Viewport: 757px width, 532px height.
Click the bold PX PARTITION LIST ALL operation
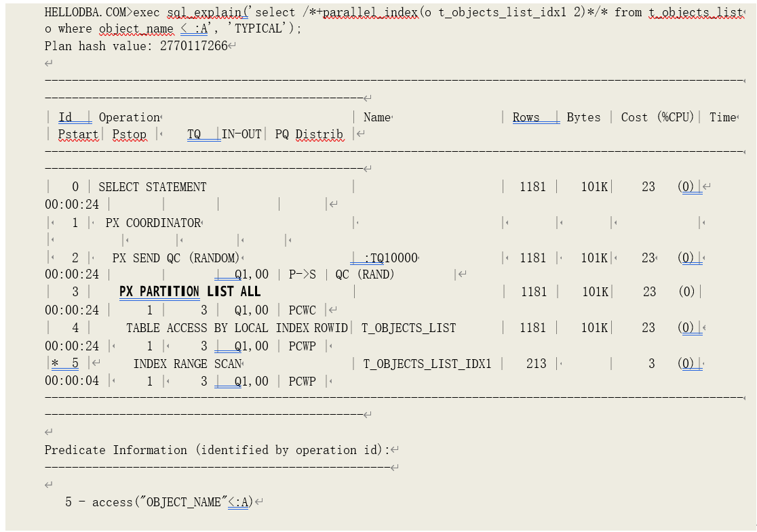point(190,291)
